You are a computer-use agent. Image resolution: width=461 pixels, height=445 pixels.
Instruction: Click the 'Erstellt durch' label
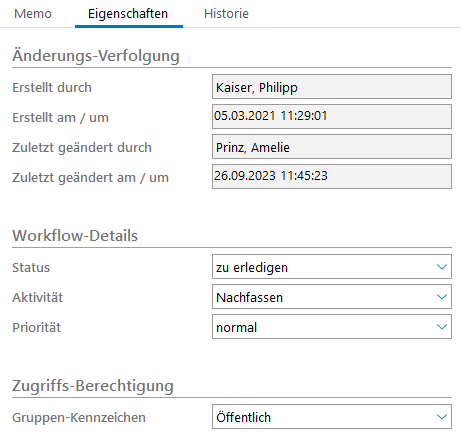(x=52, y=87)
